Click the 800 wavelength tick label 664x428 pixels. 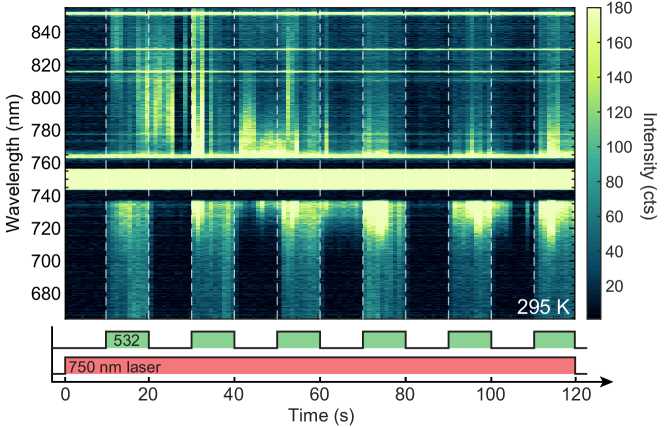(46, 98)
